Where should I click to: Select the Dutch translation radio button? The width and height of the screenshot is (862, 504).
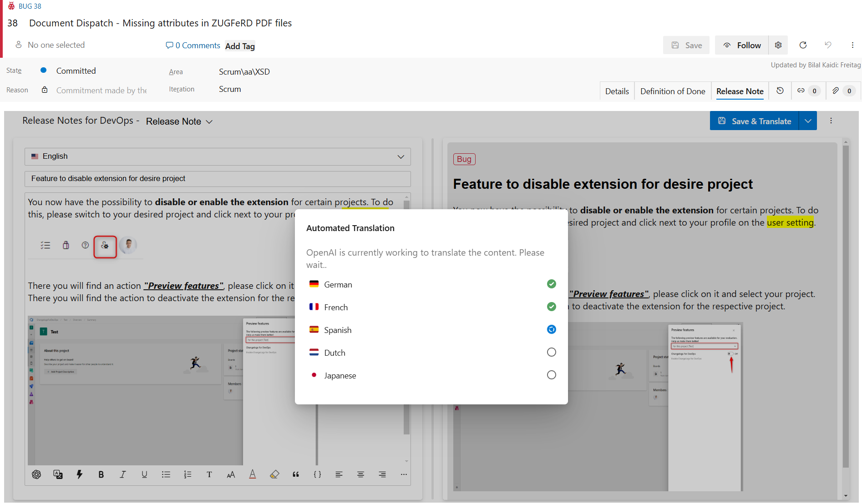point(551,352)
